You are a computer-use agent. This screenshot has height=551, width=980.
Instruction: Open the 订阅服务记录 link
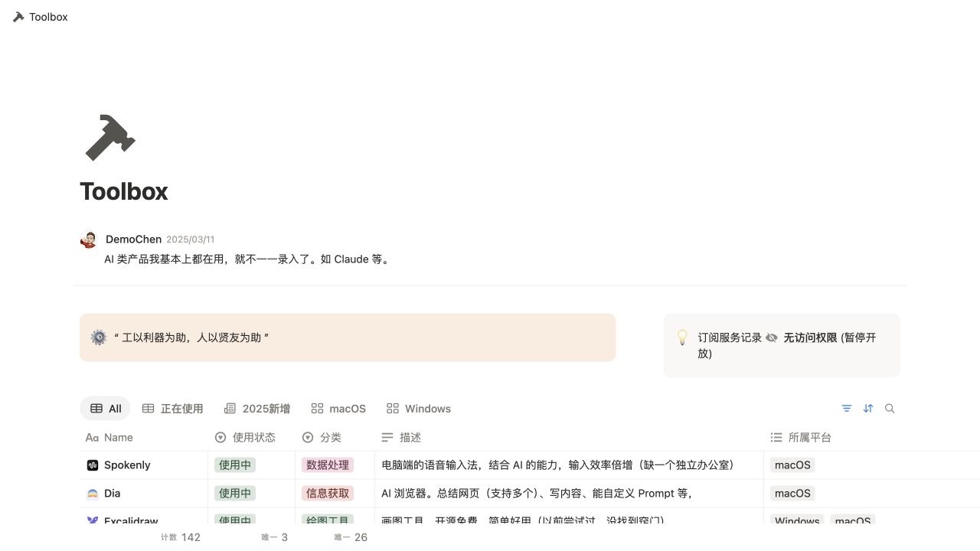coord(730,337)
